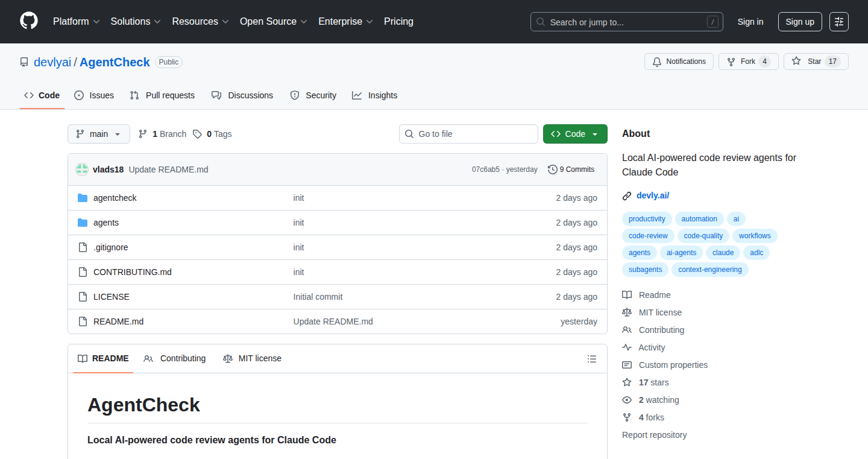Open the green Code dropdown
This screenshot has height=459, width=868.
tap(575, 134)
